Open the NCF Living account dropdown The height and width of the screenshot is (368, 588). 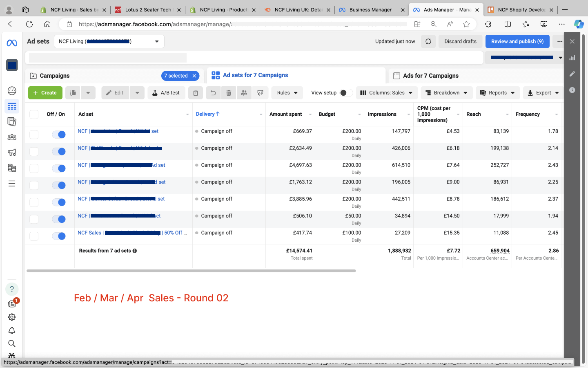109,41
